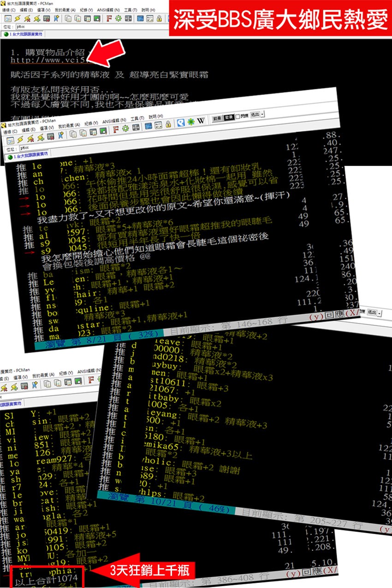Select the 1.台大批踢踢實業坊 tab in top window

25,34
